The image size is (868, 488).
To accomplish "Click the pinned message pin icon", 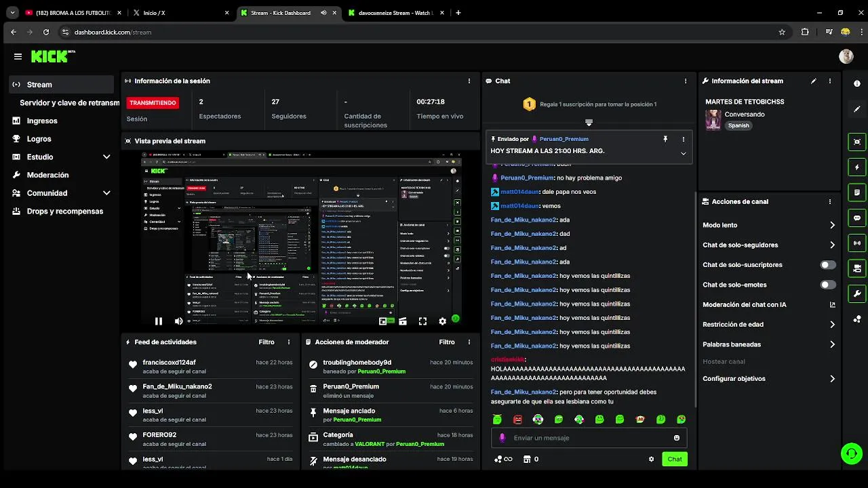I will [665, 139].
